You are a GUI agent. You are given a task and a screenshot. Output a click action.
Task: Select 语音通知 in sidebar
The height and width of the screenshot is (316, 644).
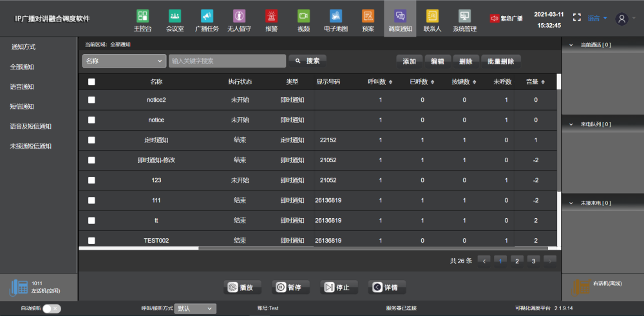click(x=22, y=87)
